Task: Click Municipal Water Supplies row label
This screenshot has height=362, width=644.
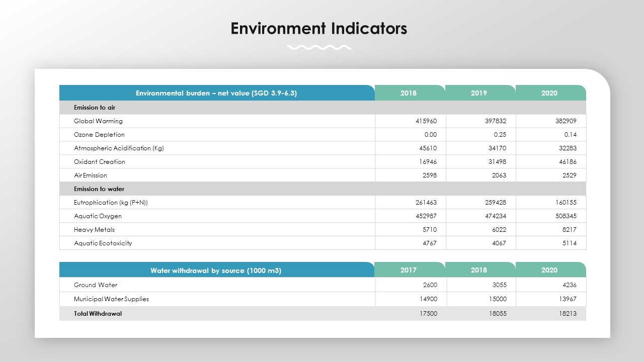Action: (111, 299)
